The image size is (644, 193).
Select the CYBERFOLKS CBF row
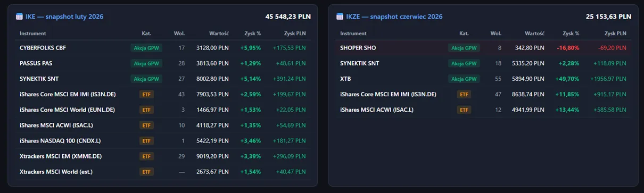point(163,48)
